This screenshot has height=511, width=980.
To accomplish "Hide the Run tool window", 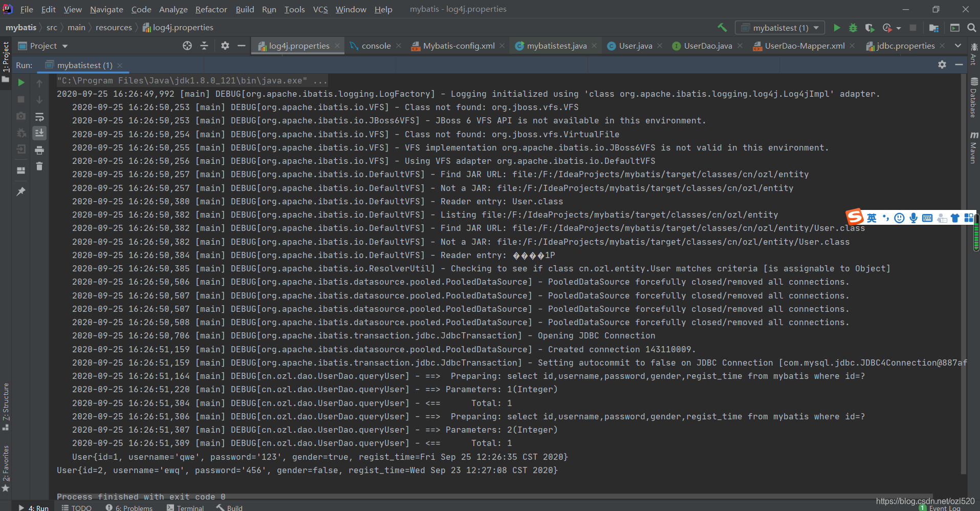I will click(x=959, y=65).
